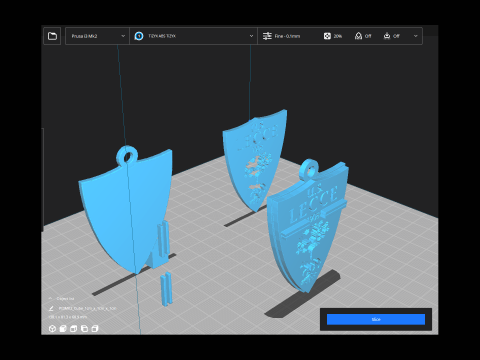Click the build plate adhesion icon
The width and height of the screenshot is (480, 360).
click(x=387, y=36)
